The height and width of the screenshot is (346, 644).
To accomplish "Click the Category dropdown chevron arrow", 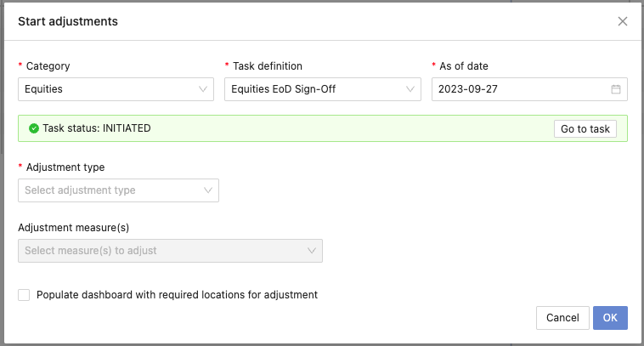I will pyautogui.click(x=203, y=89).
